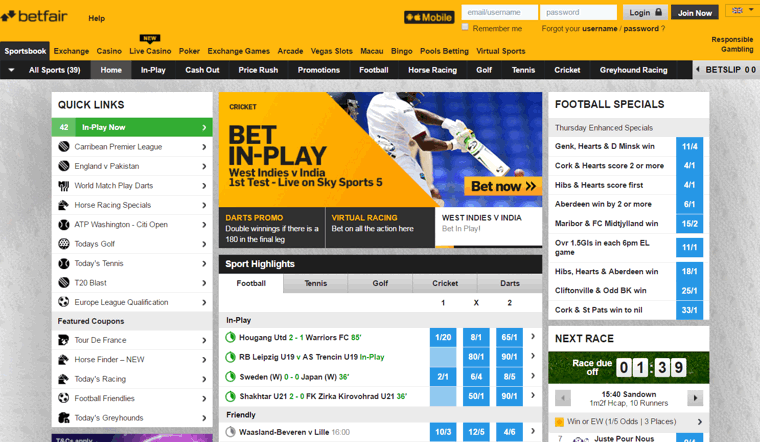Click the forgot password link
This screenshot has width=760, height=442.
point(641,29)
